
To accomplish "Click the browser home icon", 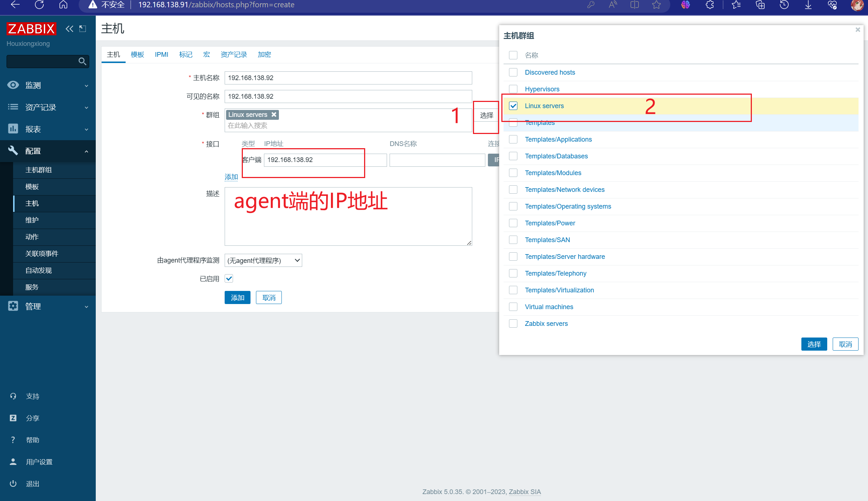I will coord(63,5).
